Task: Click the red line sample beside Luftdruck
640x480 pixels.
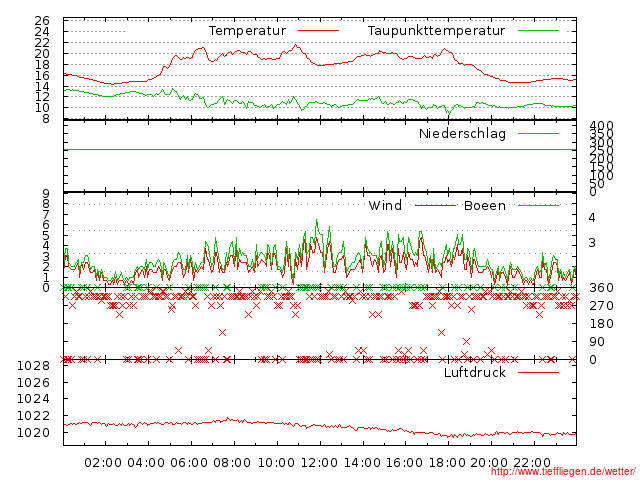Action: click(x=538, y=372)
